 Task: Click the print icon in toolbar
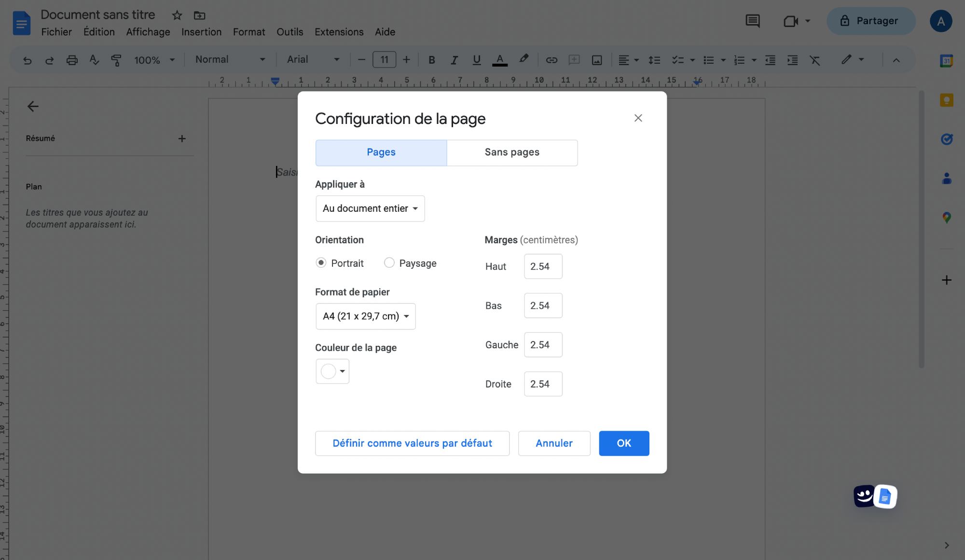click(72, 60)
